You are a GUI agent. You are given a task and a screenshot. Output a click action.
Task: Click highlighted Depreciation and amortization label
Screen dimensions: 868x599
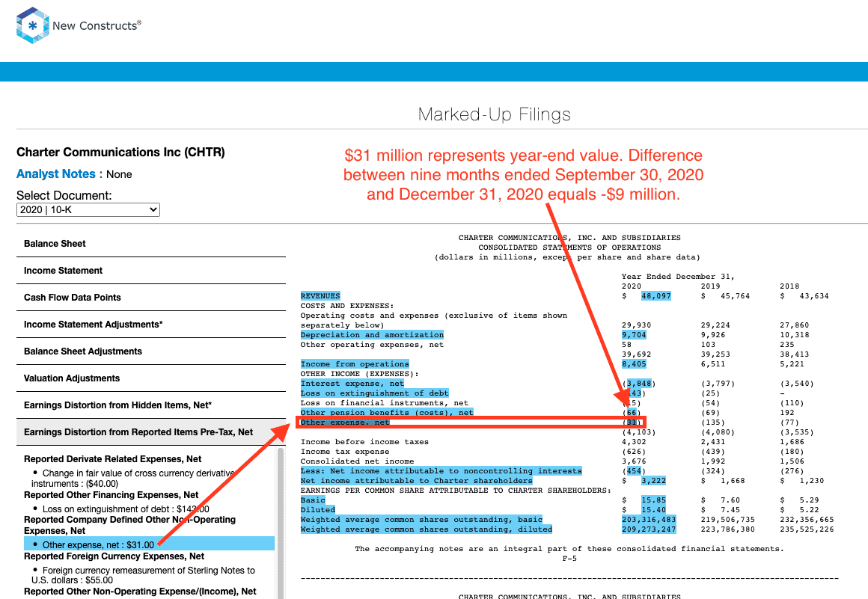pos(372,334)
